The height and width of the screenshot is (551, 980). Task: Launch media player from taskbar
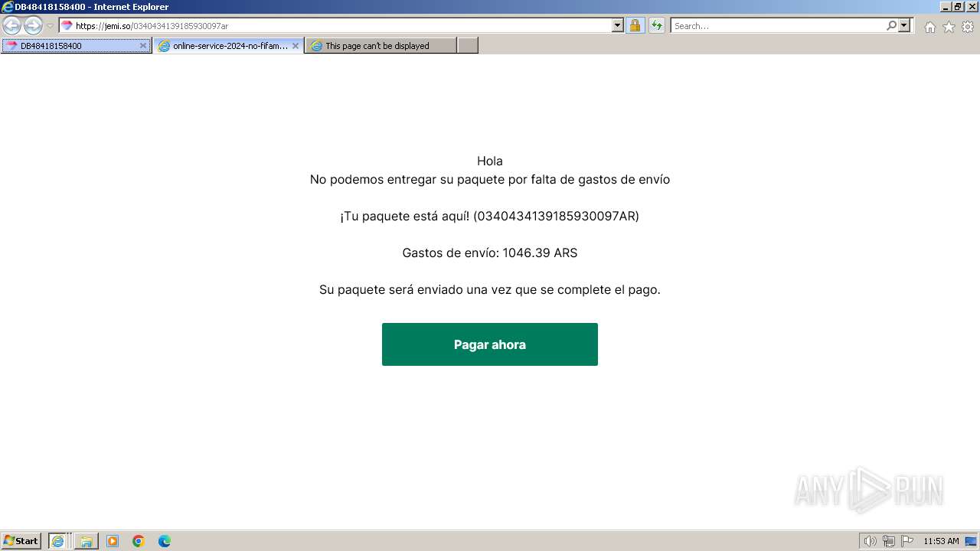(113, 541)
